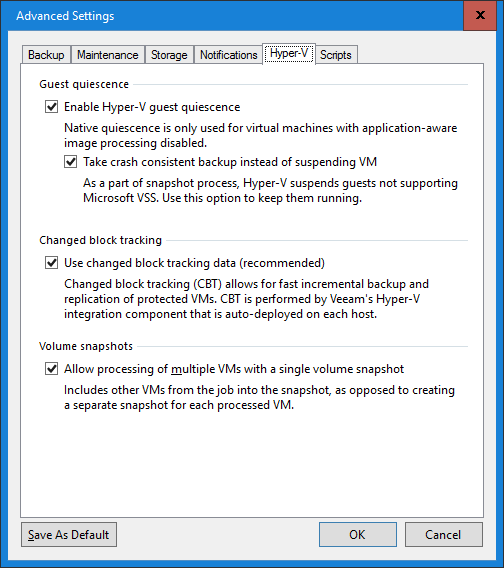
Task: Open the Maintenance tab
Action: click(x=108, y=55)
